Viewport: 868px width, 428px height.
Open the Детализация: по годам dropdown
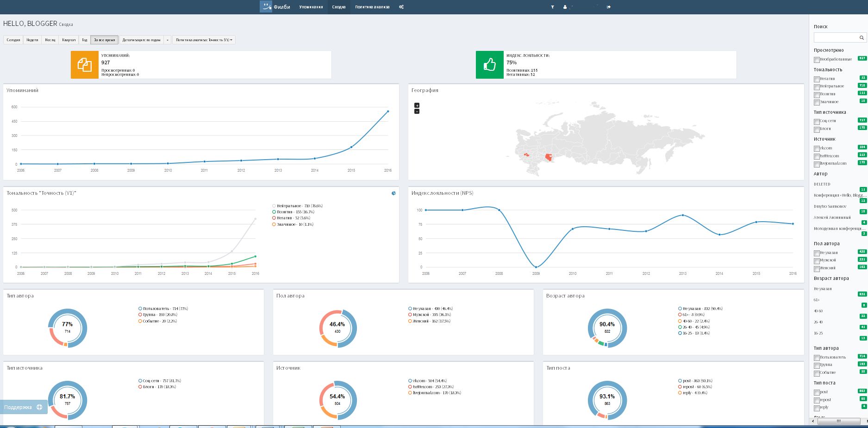point(142,40)
